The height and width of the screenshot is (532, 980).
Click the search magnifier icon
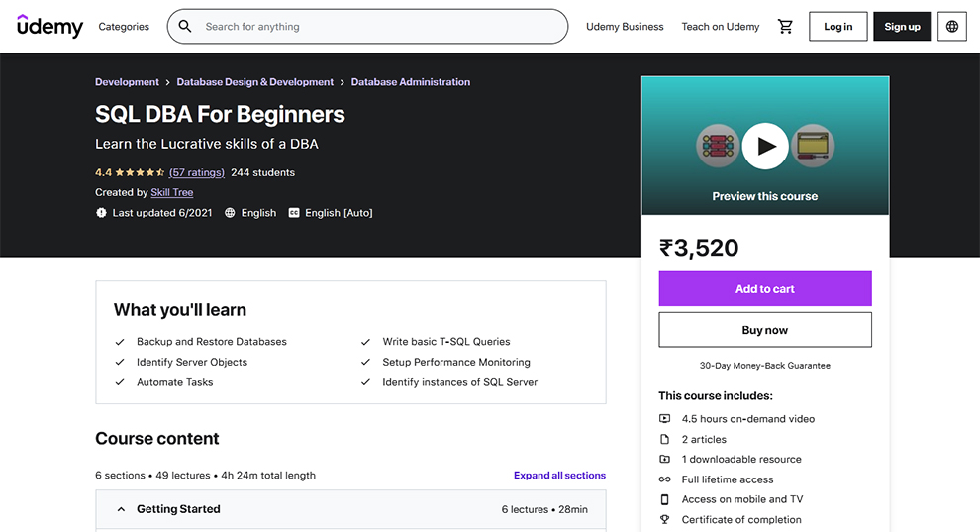click(x=185, y=27)
